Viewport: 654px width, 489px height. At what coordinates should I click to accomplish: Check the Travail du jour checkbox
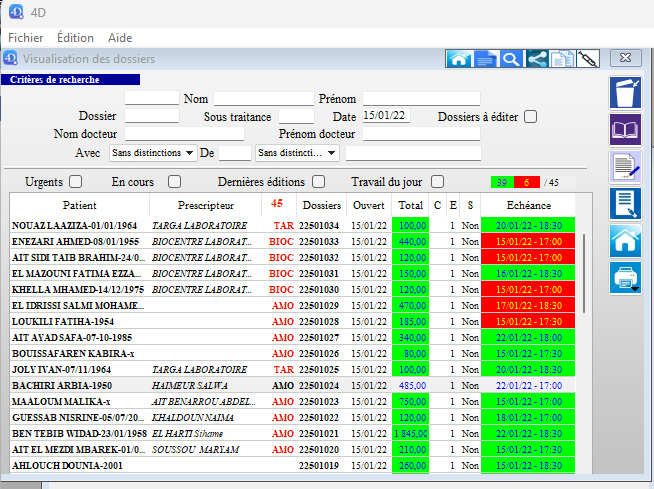pos(437,181)
